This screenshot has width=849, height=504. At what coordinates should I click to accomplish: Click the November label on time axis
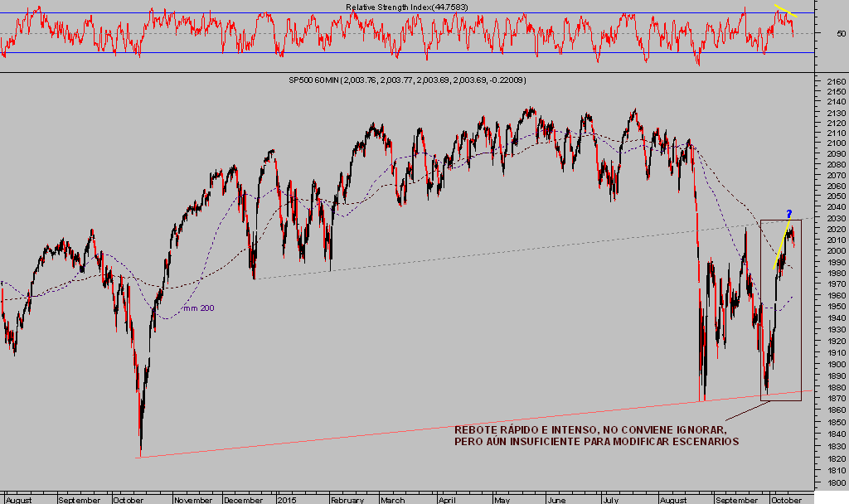tap(194, 500)
